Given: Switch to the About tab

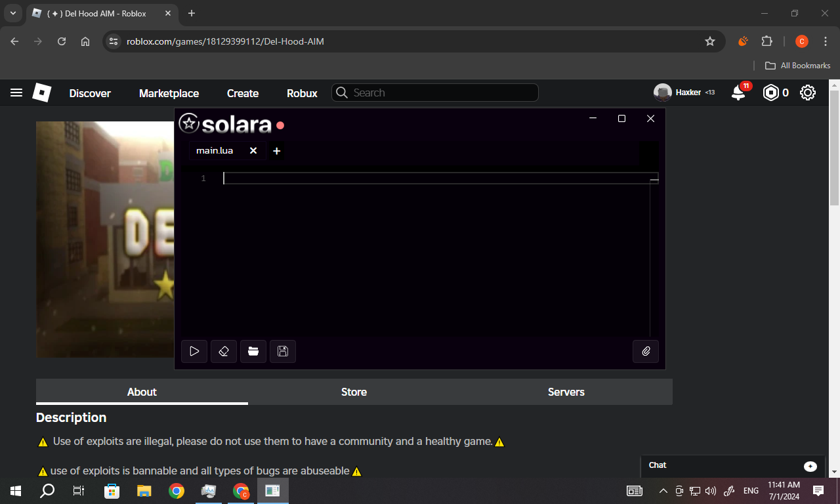Looking at the screenshot, I should [x=142, y=392].
